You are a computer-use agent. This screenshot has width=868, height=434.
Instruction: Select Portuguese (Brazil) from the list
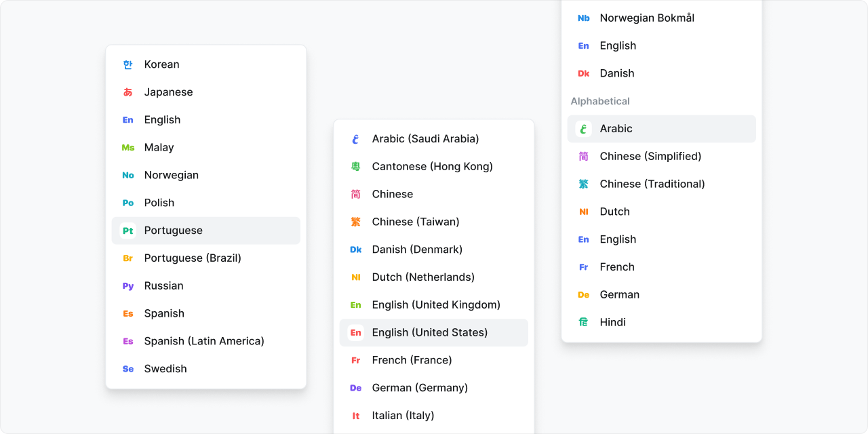206,258
